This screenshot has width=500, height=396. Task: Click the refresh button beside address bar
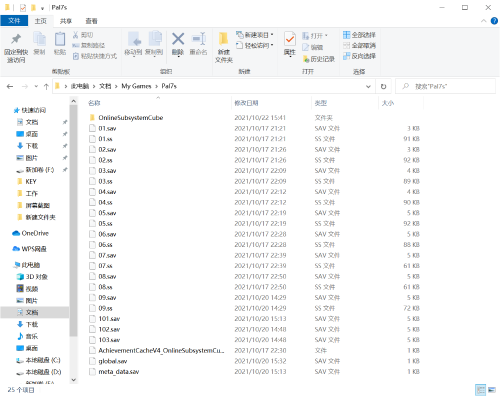pos(383,86)
